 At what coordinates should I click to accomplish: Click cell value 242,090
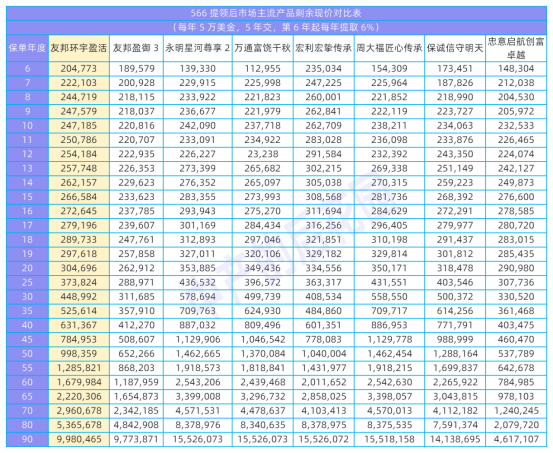coord(198,126)
